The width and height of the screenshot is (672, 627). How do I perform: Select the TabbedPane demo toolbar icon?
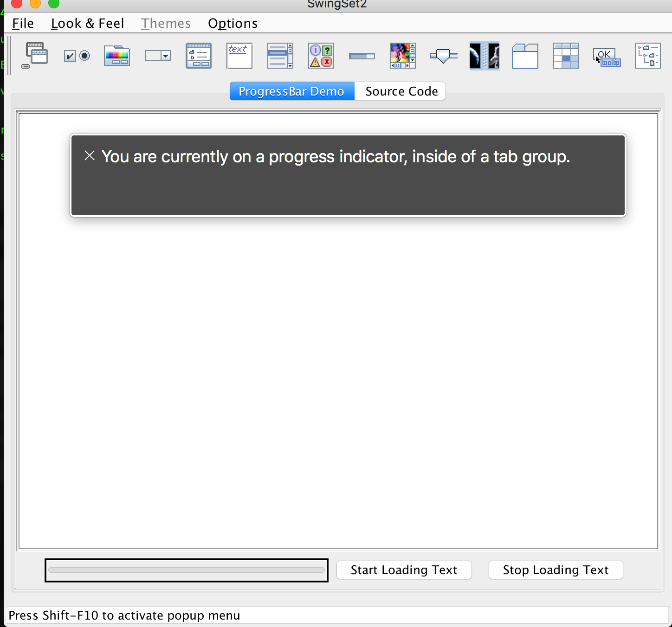coord(525,56)
